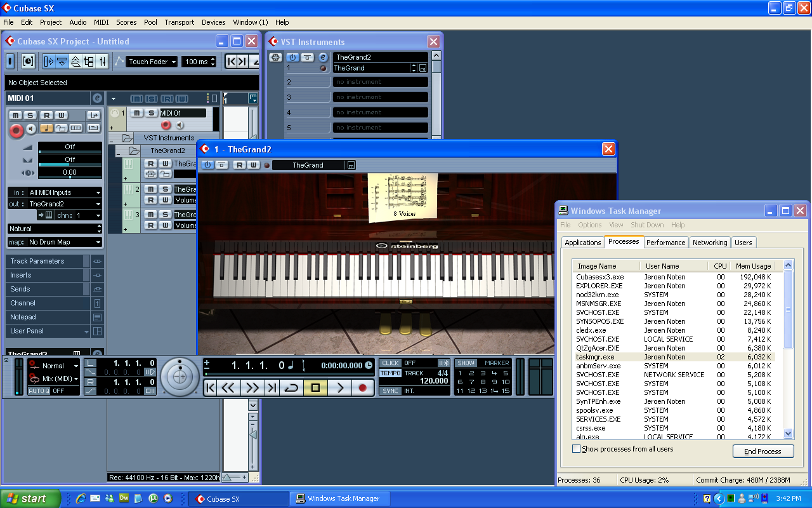The width and height of the screenshot is (812, 508).
Task: Open Transport menu in Cubase menu bar
Action: click(180, 22)
